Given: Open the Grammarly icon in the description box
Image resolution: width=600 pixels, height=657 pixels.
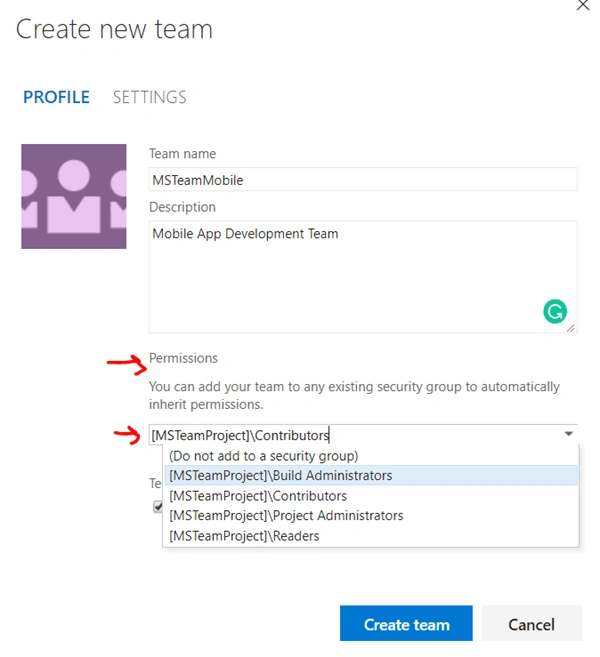Looking at the screenshot, I should (555, 311).
